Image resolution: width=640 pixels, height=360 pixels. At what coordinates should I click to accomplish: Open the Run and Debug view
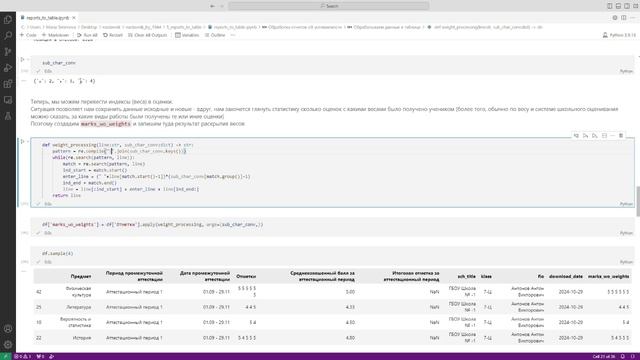point(8,68)
